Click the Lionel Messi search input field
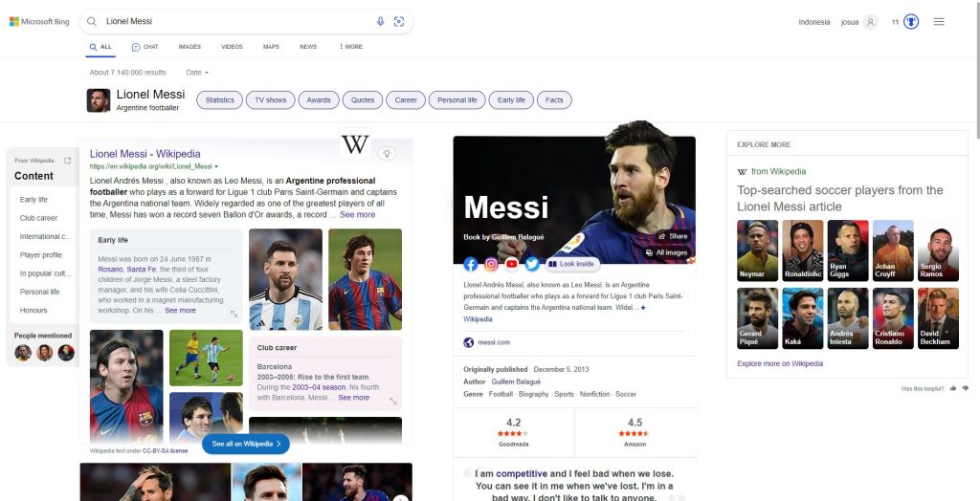The height and width of the screenshot is (501, 980). pos(237,21)
